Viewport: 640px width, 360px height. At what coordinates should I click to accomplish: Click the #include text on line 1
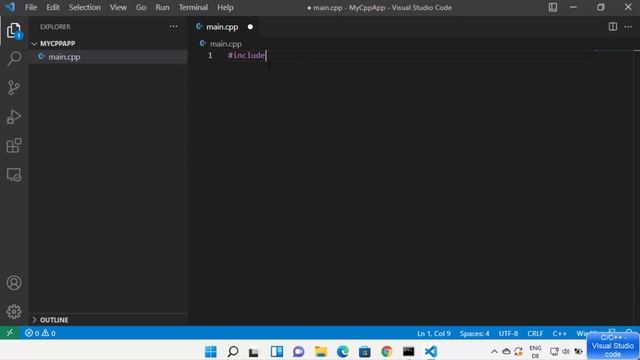[x=247, y=56]
